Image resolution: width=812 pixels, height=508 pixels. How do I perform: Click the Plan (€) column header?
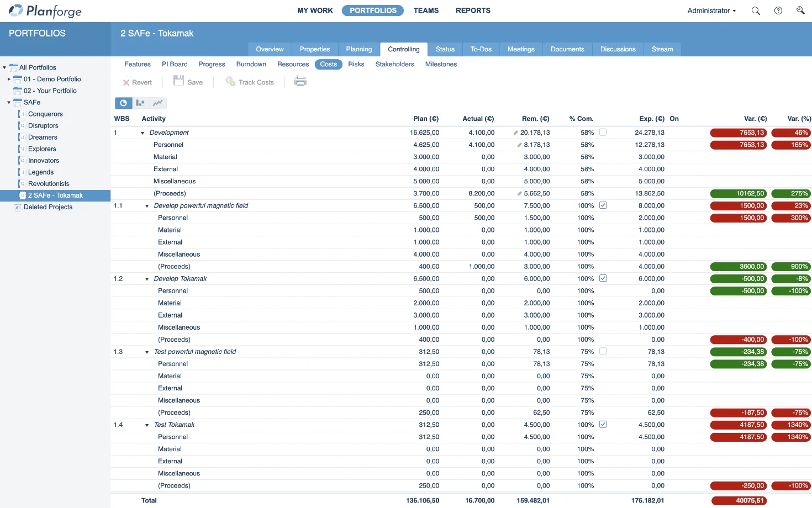click(426, 119)
